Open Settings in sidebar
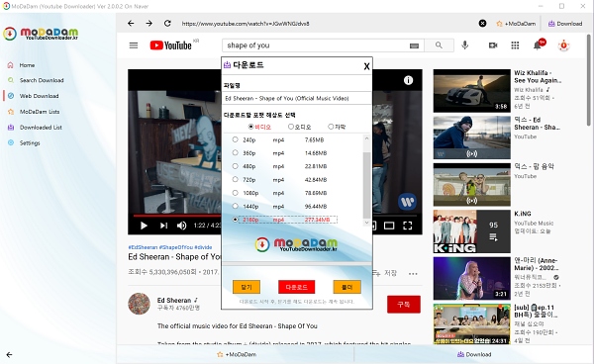 [x=30, y=143]
